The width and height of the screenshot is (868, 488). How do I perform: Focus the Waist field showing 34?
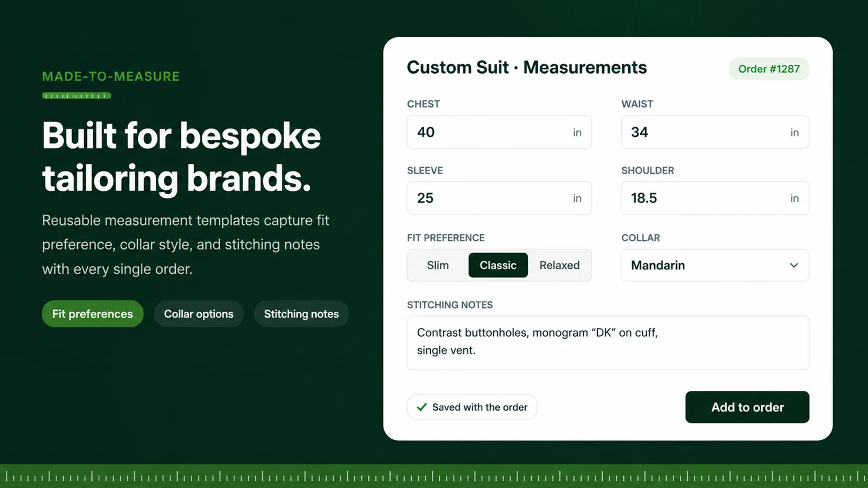(715, 132)
